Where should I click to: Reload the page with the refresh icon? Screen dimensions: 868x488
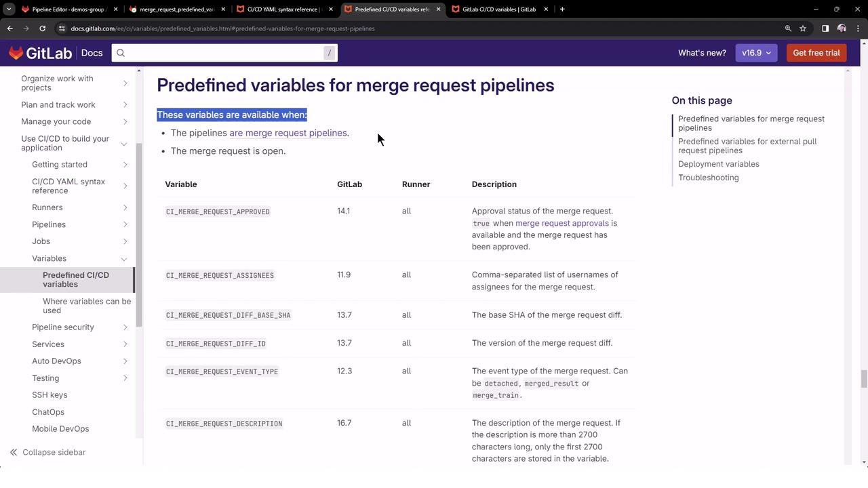42,28
